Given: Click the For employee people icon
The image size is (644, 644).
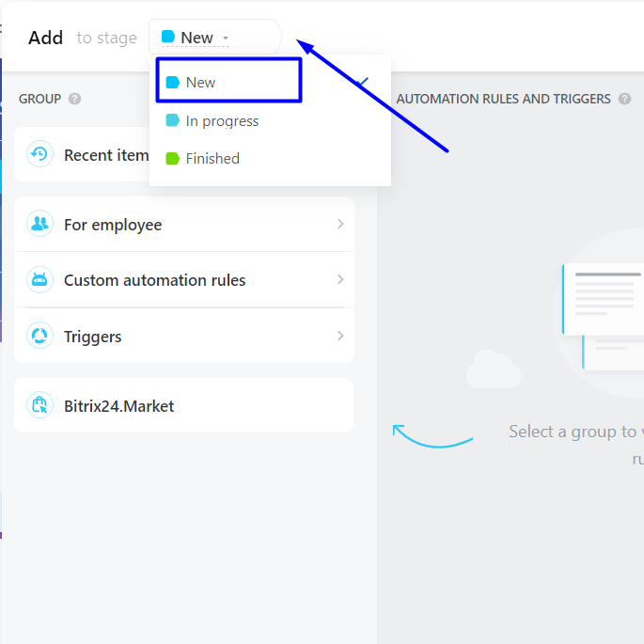Looking at the screenshot, I should pos(39,225).
